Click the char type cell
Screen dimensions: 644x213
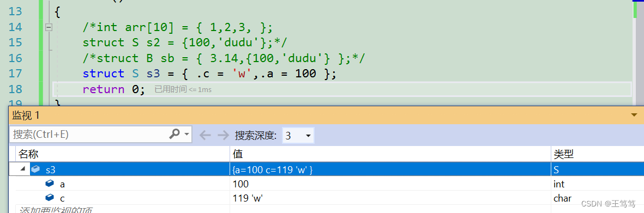[x=562, y=198]
